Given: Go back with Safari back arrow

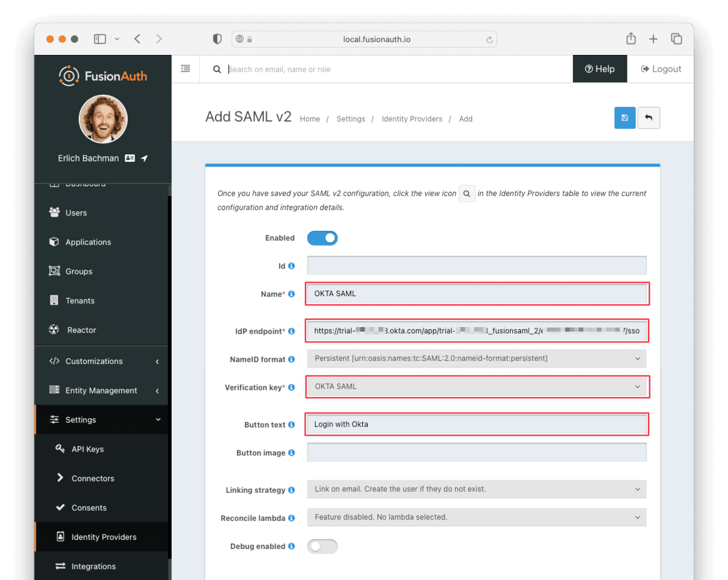Looking at the screenshot, I should (137, 39).
